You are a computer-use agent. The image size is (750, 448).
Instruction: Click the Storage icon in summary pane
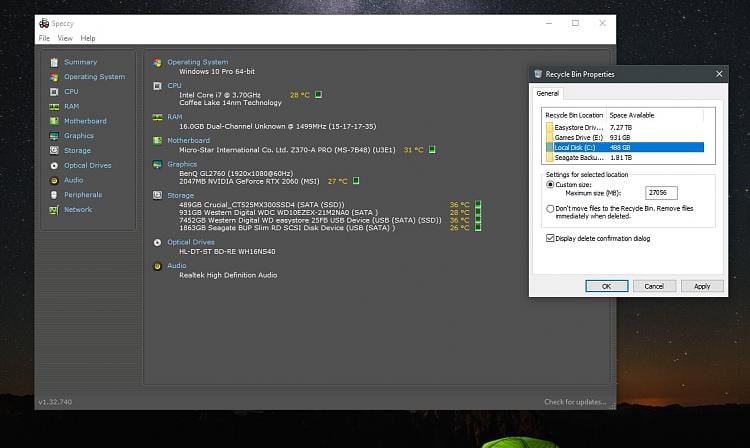tap(157, 195)
